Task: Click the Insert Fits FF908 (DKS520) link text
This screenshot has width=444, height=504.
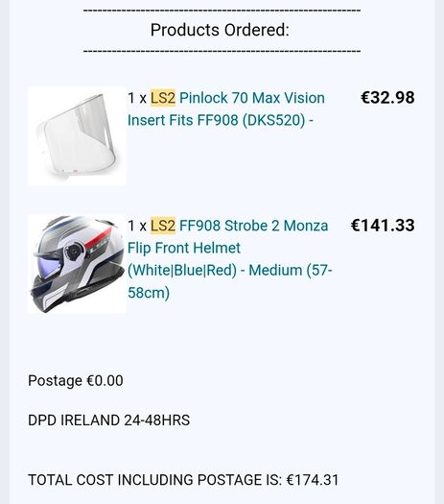Action: coord(221,120)
